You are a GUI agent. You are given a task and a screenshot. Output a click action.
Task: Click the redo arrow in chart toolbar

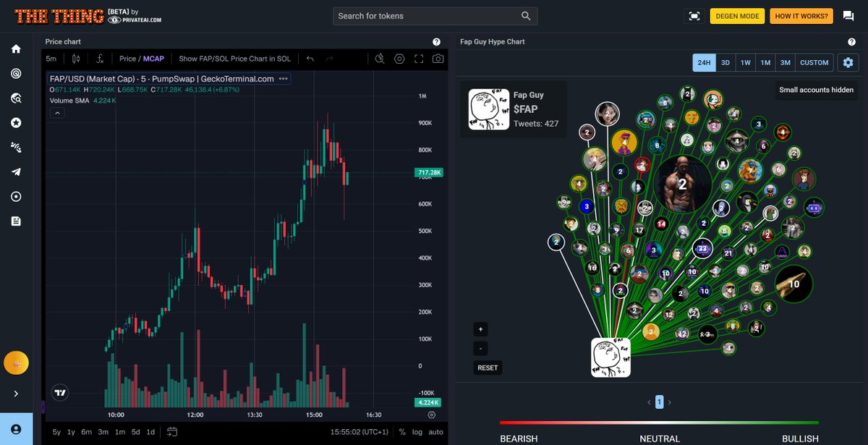(329, 59)
